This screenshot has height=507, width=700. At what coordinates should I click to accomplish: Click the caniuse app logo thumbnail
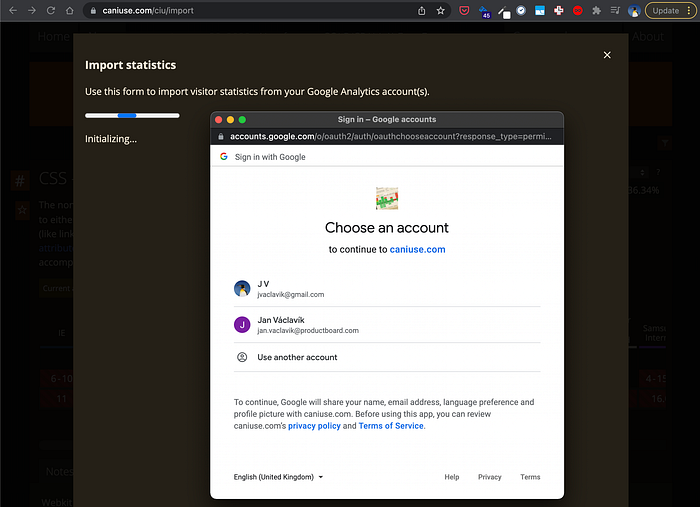coord(387,198)
